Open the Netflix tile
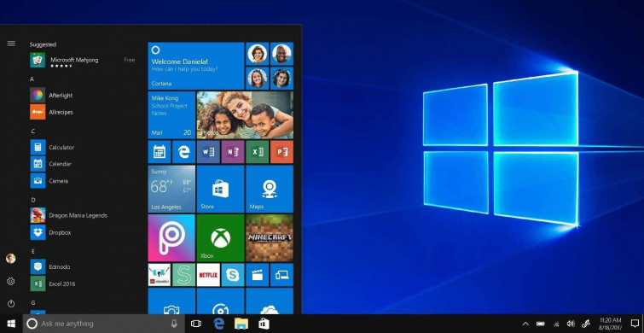The height and width of the screenshot is (333, 644). tap(208, 275)
